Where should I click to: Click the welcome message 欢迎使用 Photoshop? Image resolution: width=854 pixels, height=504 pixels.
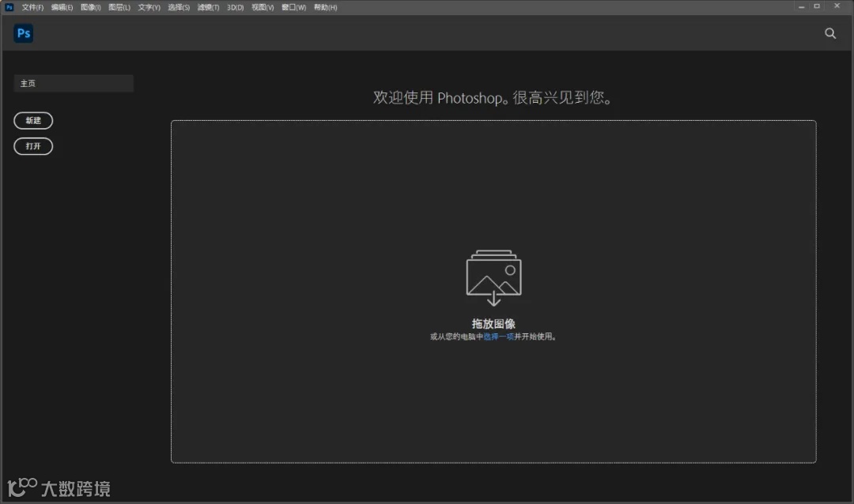[x=493, y=97]
